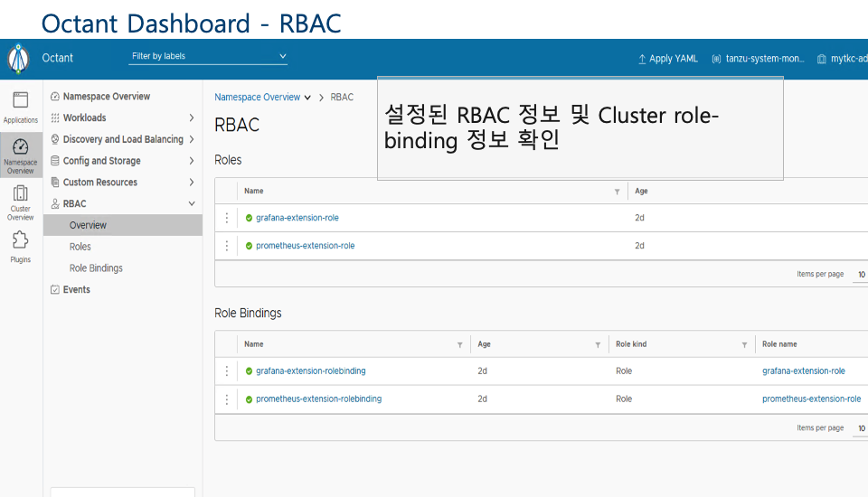Open prometheus-extension-role in Role name column

812,399
